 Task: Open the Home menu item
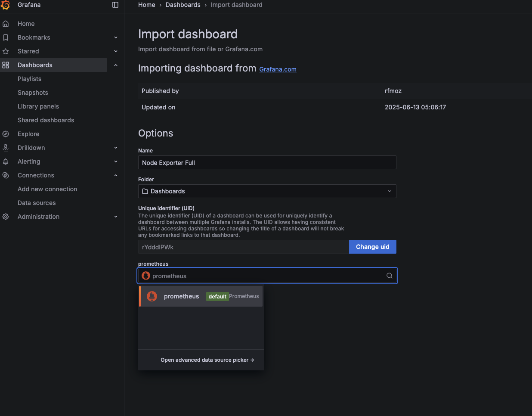(26, 24)
